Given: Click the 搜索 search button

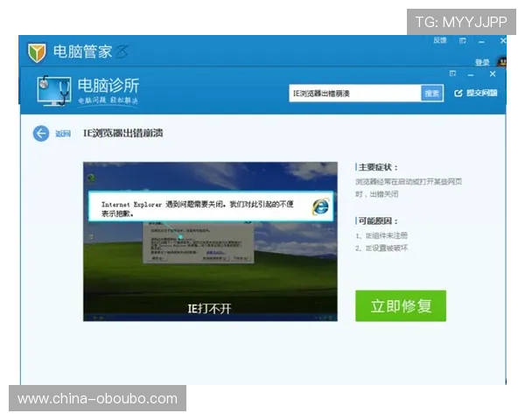Looking at the screenshot, I should point(432,94).
